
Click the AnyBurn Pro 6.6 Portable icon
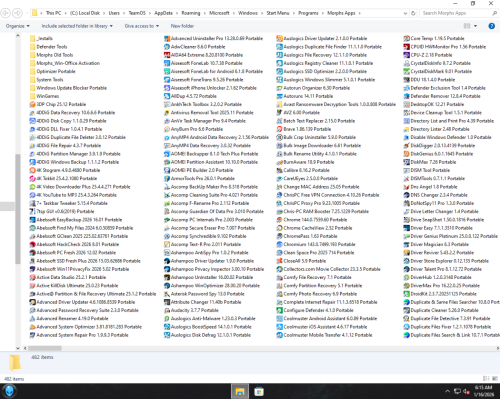[x=167, y=129]
